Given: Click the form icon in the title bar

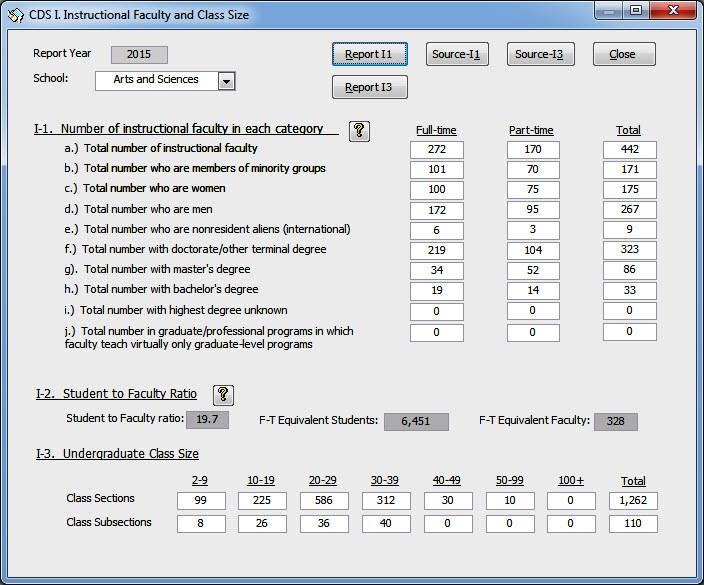Looking at the screenshot, I should pyautogui.click(x=14, y=15).
